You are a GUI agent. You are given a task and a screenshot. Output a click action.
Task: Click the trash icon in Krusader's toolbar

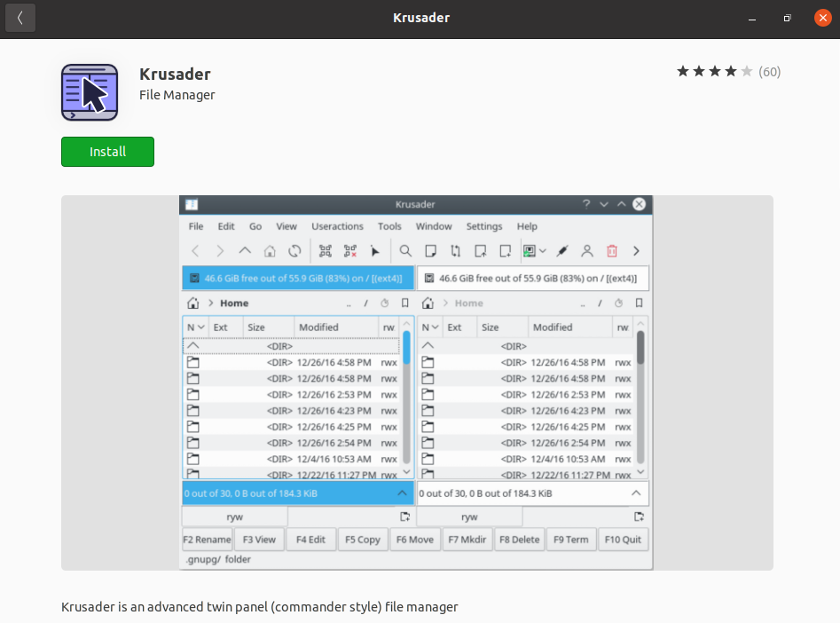point(611,251)
